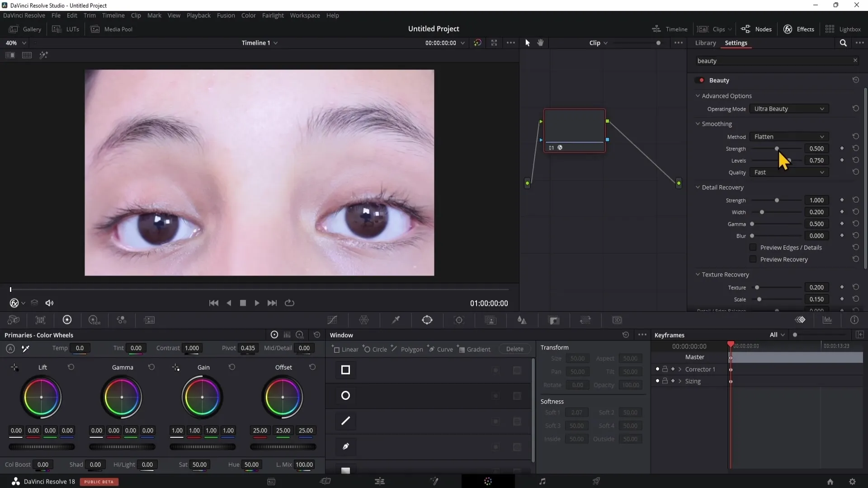868x488 pixels.
Task: Enable Preview Recovery checkbox
Action: click(752, 259)
